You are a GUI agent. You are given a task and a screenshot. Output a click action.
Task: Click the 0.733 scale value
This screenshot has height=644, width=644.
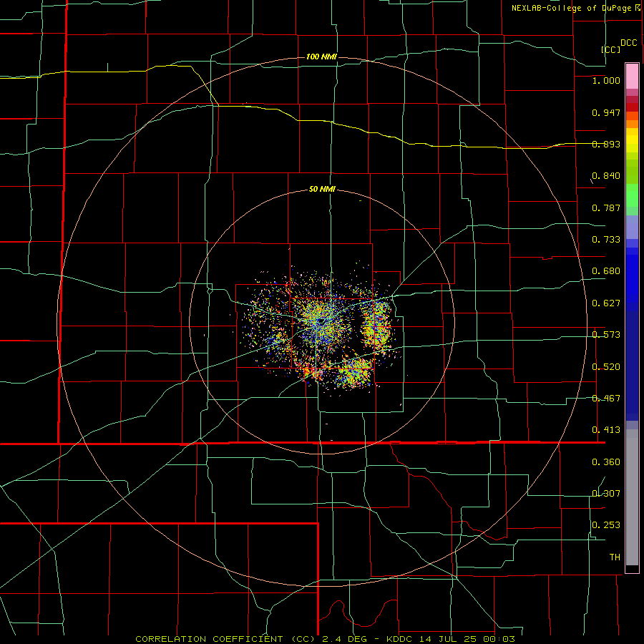click(x=606, y=240)
